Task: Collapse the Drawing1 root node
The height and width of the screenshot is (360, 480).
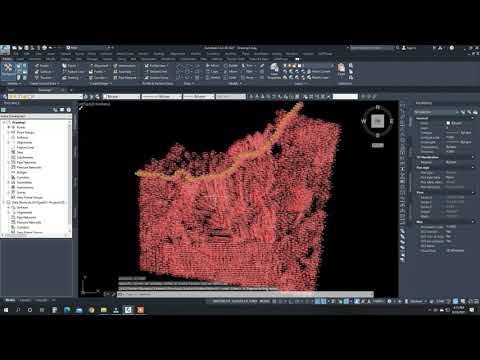Action: 4,122
